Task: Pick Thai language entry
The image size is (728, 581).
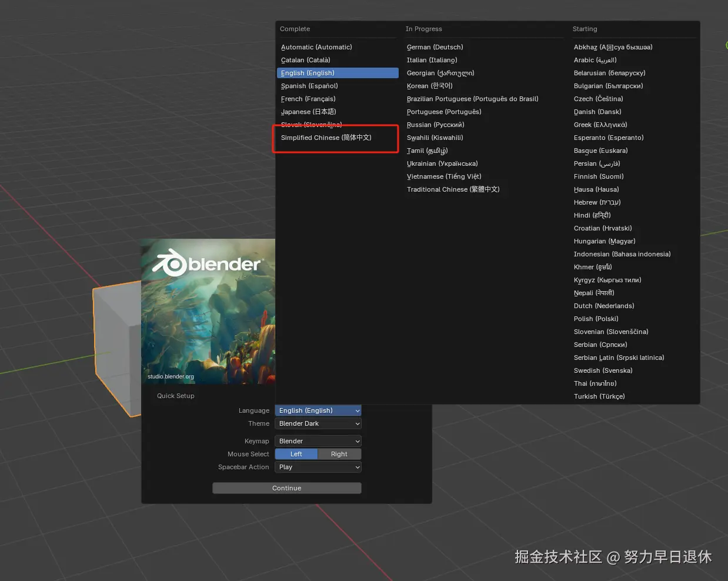Action: [x=634, y=383]
